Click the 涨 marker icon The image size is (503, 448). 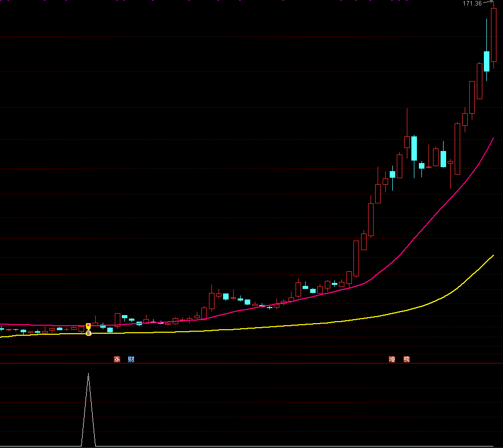[117, 359]
